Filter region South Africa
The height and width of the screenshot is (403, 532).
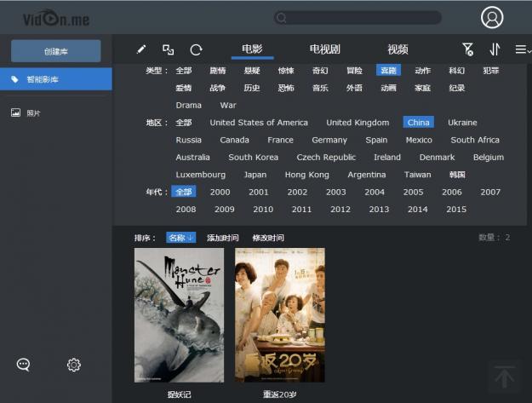pyautogui.click(x=475, y=140)
